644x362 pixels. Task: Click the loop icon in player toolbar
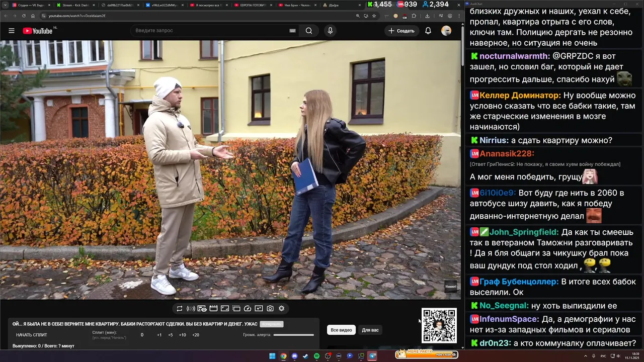click(179, 308)
